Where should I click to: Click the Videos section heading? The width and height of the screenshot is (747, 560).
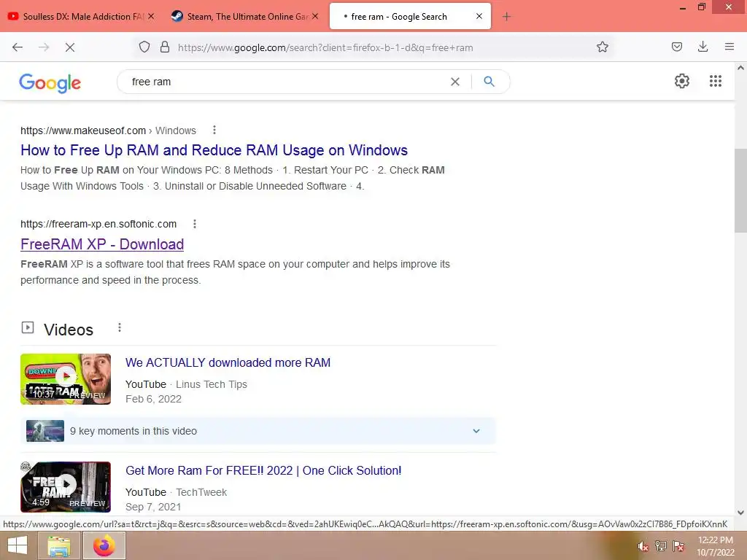tap(69, 330)
